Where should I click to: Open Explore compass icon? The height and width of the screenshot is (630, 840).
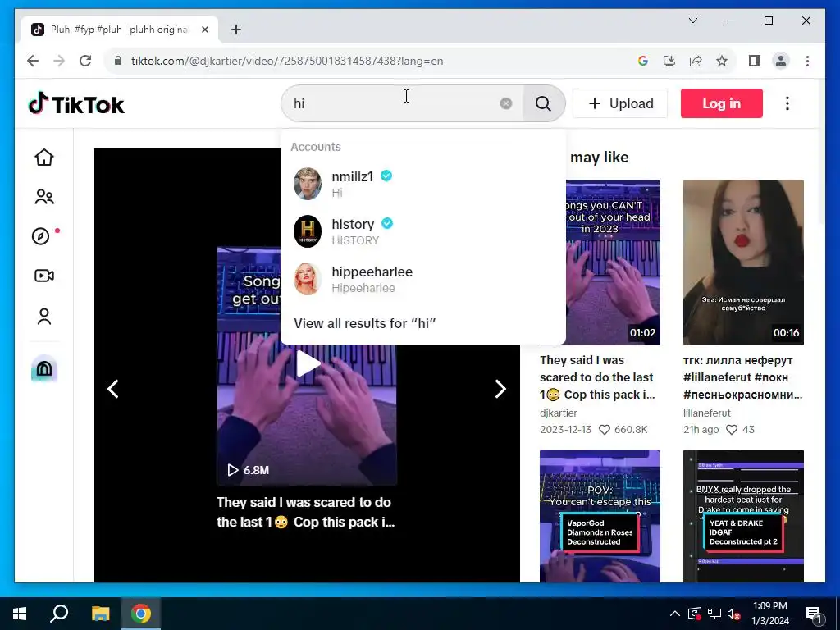tap(41, 236)
